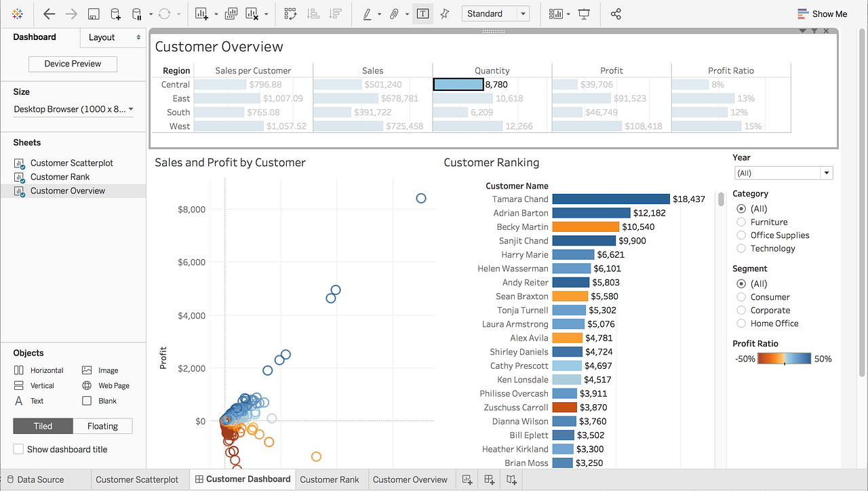Image resolution: width=868 pixels, height=491 pixels.
Task: Click the Sort Ascending icon
Action: (311, 14)
